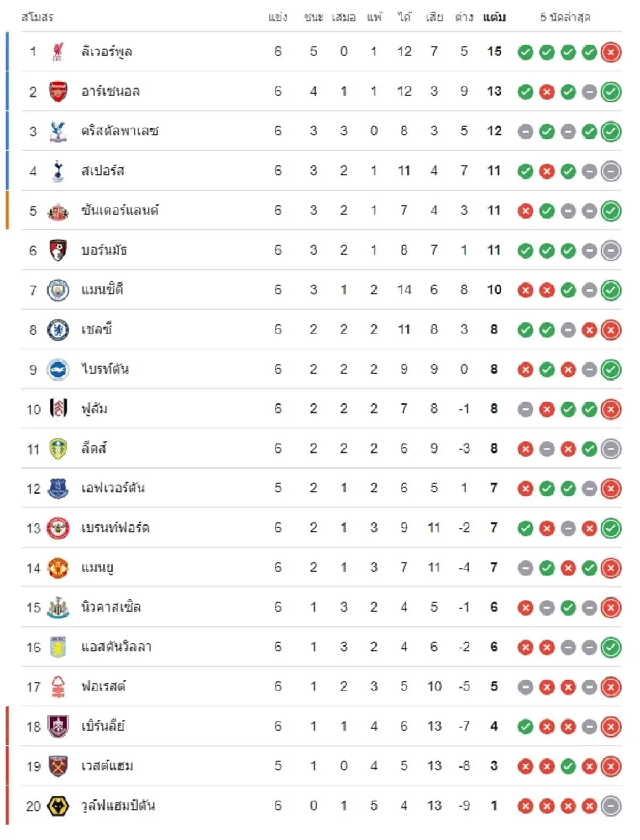
Task: Click the Manchester City club crest
Action: click(58, 290)
